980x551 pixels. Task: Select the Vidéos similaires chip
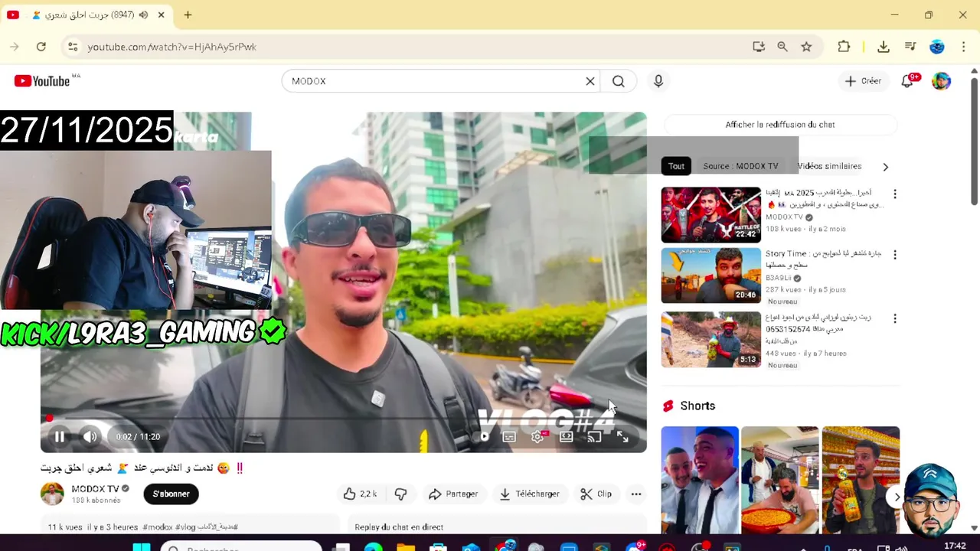(829, 166)
